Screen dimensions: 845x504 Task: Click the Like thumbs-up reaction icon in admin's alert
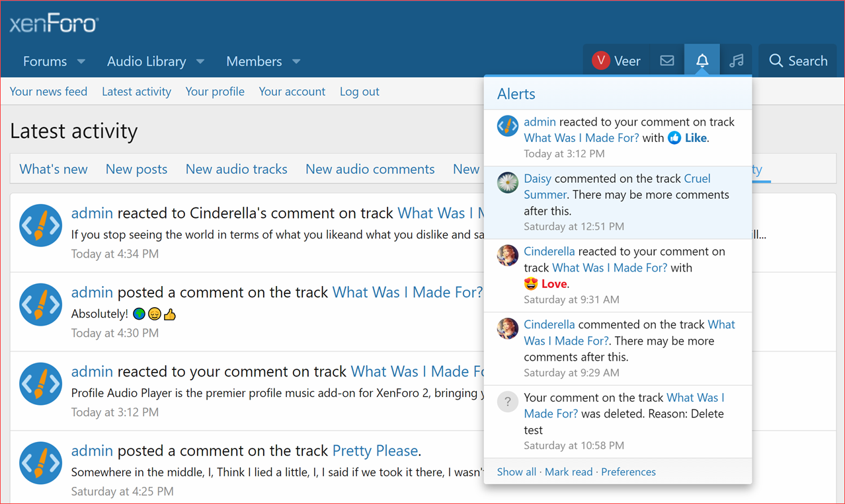[x=674, y=137]
